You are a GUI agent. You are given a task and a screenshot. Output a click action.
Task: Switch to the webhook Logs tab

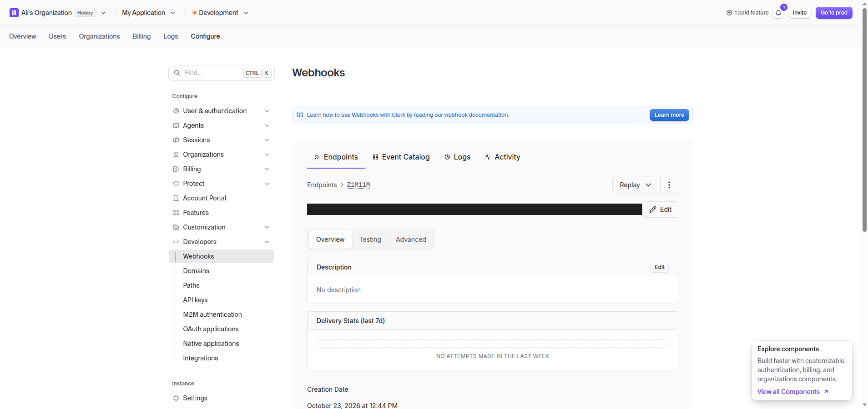tap(457, 157)
